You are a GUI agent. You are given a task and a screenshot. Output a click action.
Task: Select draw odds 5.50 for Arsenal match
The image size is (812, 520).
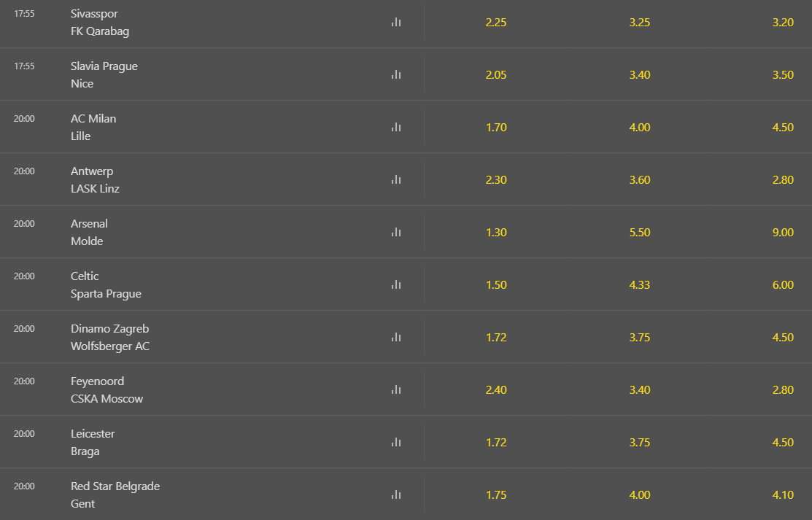pyautogui.click(x=640, y=233)
